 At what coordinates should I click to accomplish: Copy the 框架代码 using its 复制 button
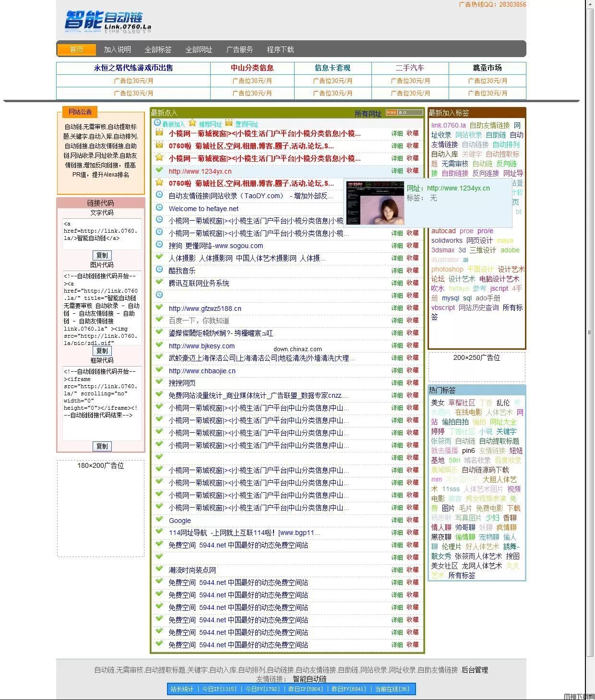click(102, 446)
